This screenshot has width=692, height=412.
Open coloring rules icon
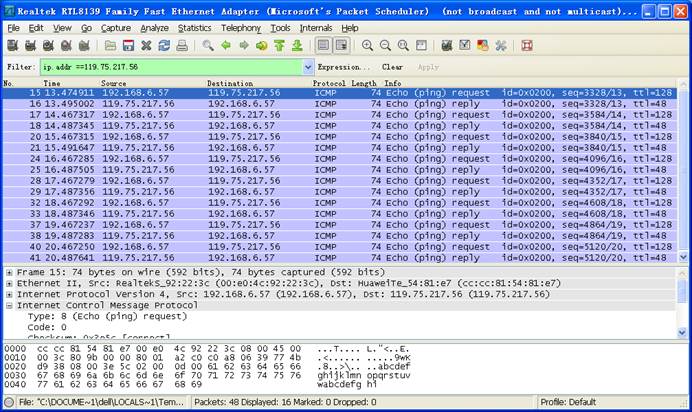[x=483, y=45]
